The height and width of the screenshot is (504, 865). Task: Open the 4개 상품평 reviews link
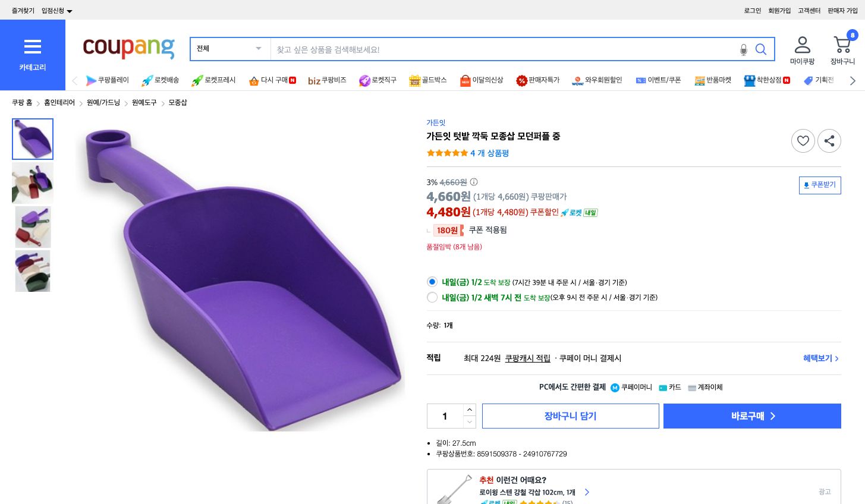point(490,153)
